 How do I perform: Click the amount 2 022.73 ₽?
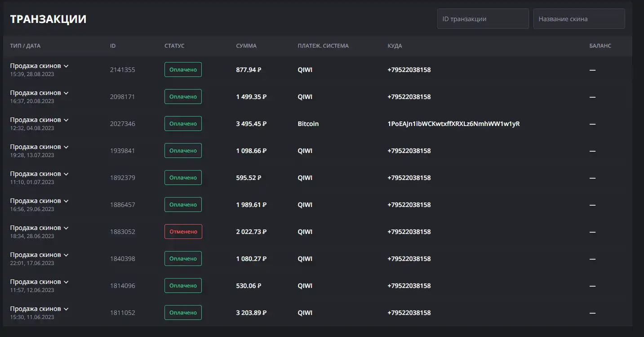point(251,232)
